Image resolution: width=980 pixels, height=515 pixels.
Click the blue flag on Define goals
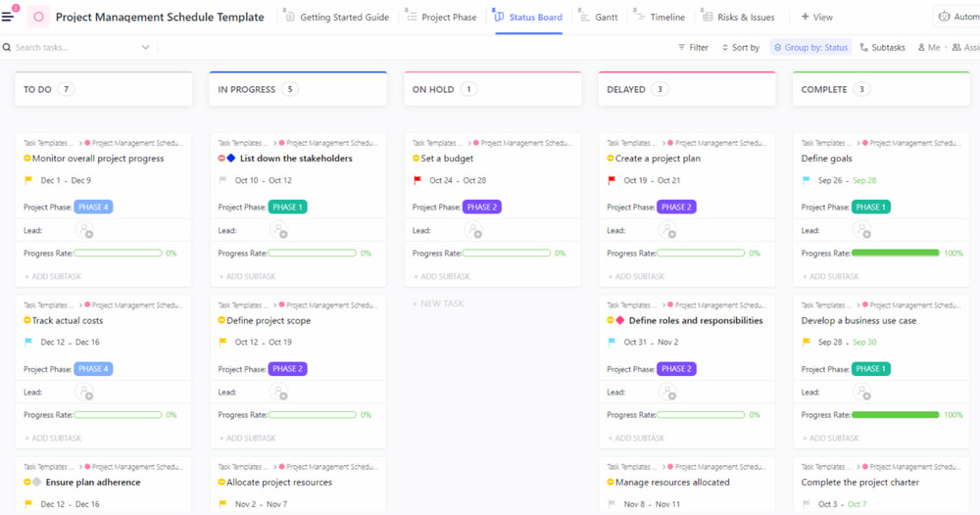pyautogui.click(x=807, y=180)
